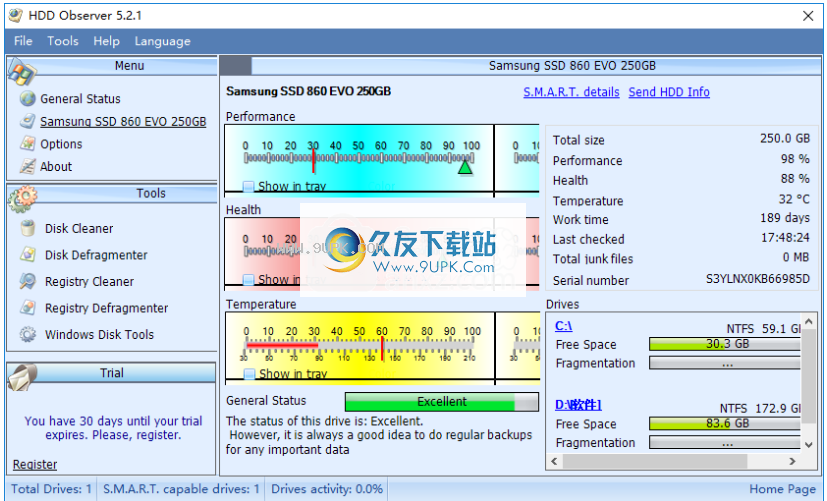This screenshot has width=827, height=501.
Task: Click the Drives horizontal scrollbar thumb
Action: click(x=655, y=461)
